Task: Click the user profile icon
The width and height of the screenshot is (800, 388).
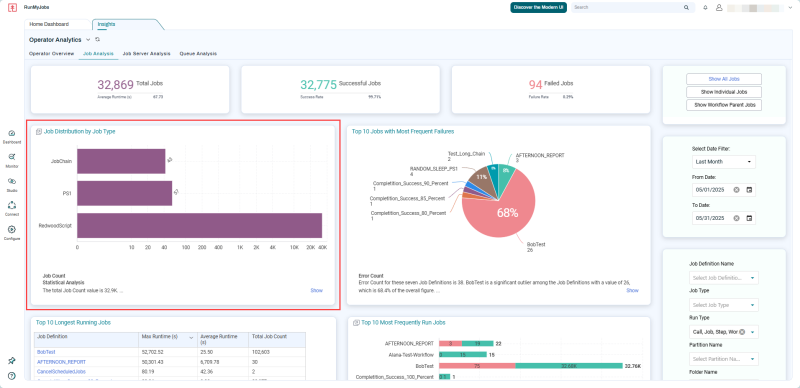Action: (719, 8)
